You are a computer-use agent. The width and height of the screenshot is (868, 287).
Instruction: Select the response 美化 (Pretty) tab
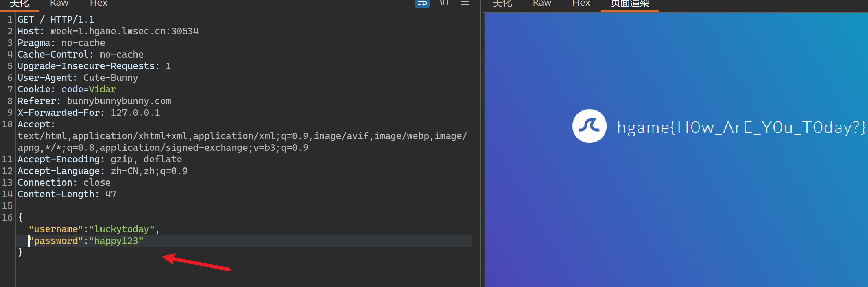(x=502, y=3)
